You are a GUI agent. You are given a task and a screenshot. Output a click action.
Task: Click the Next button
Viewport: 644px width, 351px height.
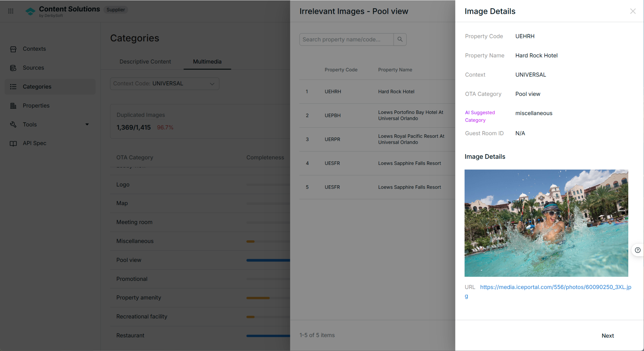click(607, 336)
